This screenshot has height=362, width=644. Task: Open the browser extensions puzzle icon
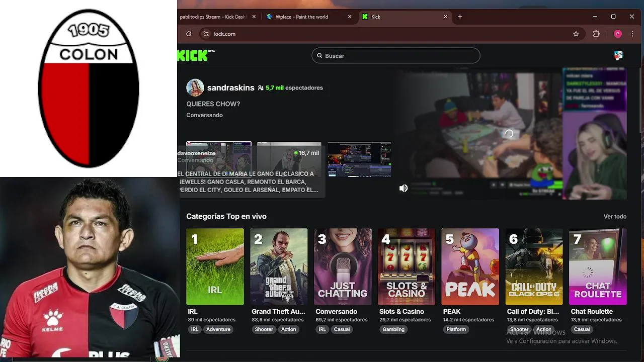point(596,34)
